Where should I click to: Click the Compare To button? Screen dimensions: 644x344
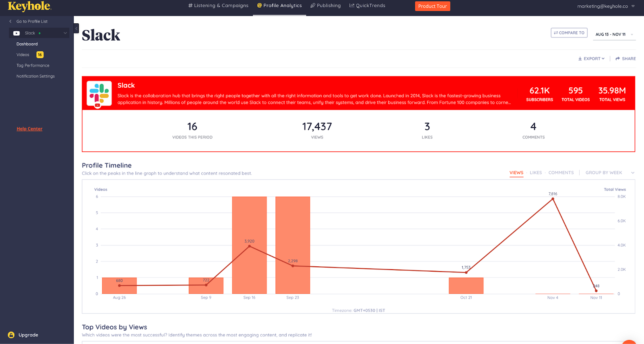(x=569, y=33)
